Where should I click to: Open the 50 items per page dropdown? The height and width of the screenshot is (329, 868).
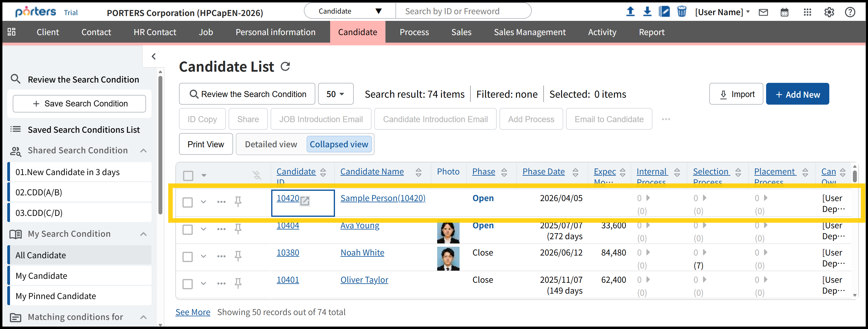[335, 94]
